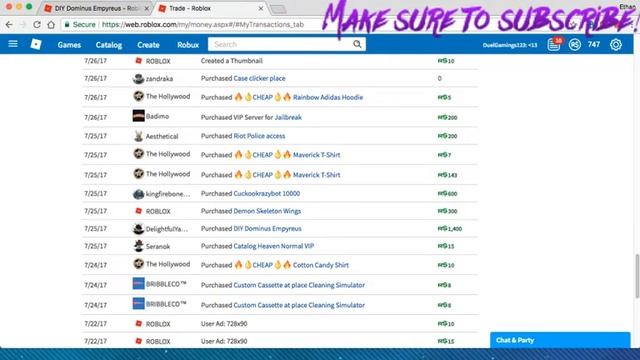The width and height of the screenshot is (640, 360).
Task: Close the Trade - Roblox tab
Action: [x=261, y=8]
